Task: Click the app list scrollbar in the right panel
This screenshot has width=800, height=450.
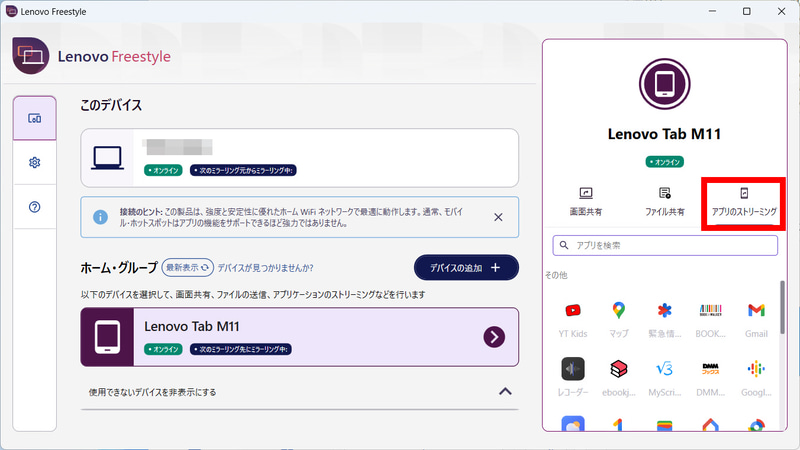Action: (782, 308)
